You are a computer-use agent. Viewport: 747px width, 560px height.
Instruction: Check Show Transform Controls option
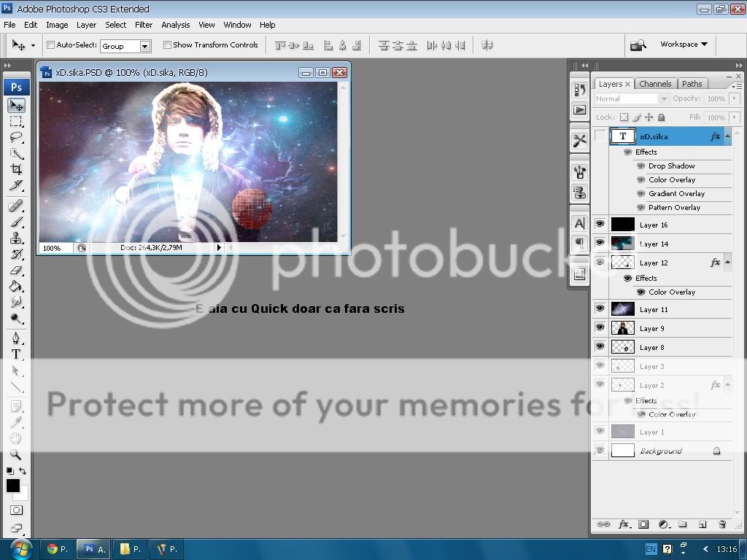coord(167,45)
